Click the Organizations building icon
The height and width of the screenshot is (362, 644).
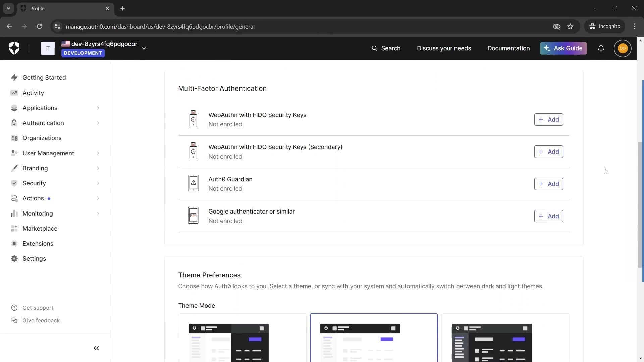(x=14, y=138)
